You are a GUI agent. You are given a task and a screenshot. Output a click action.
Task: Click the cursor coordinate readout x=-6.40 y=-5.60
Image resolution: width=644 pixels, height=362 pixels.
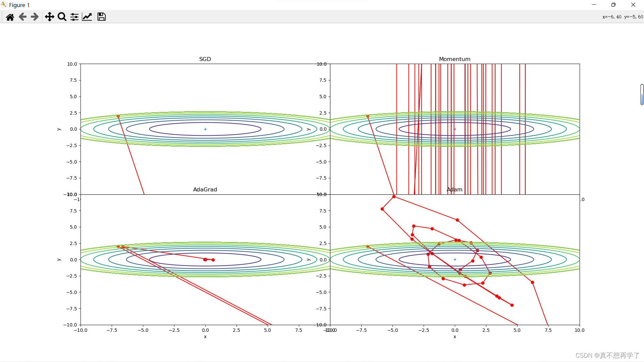tap(623, 17)
